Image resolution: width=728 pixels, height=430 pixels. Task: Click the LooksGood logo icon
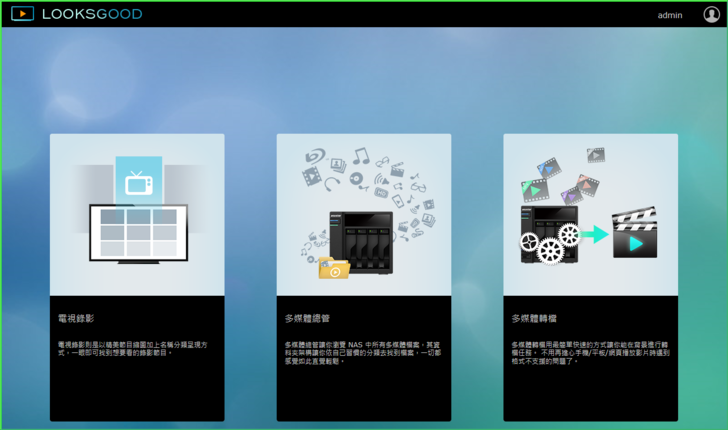(22, 14)
